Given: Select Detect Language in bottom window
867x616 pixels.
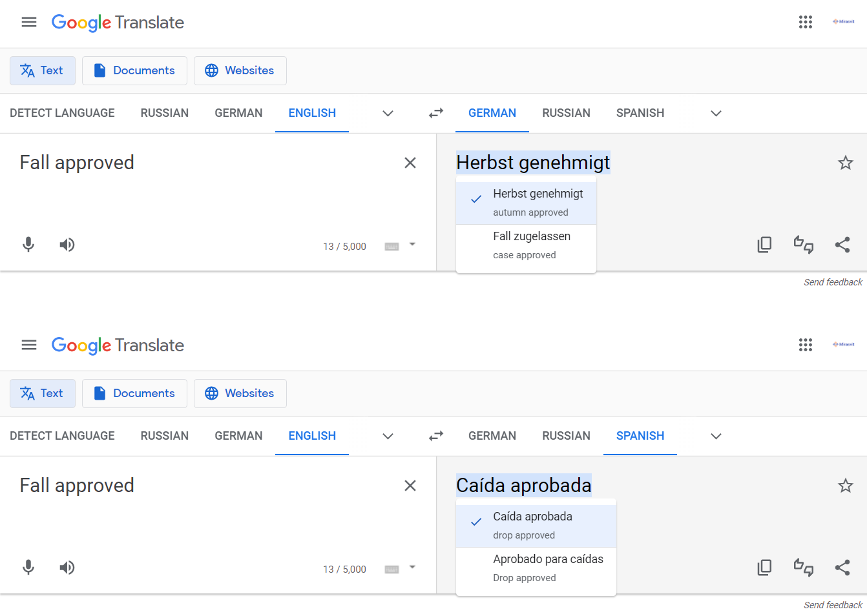Looking at the screenshot, I should point(62,436).
